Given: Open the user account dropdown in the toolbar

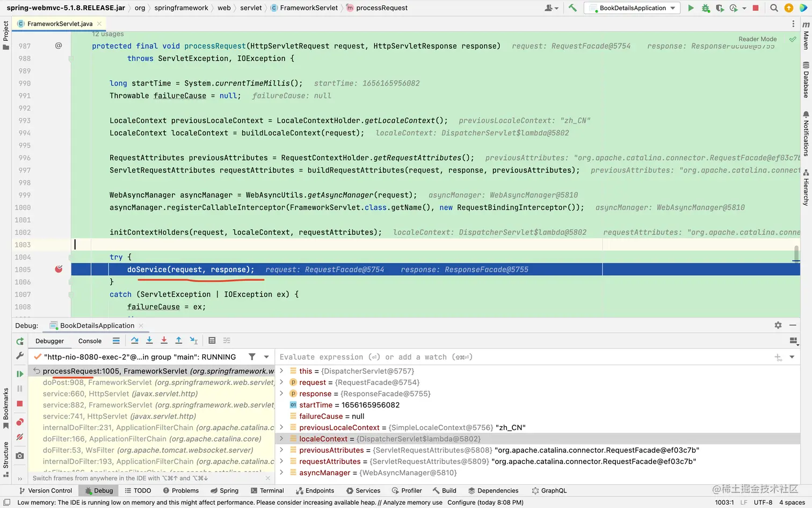Looking at the screenshot, I should pos(552,8).
